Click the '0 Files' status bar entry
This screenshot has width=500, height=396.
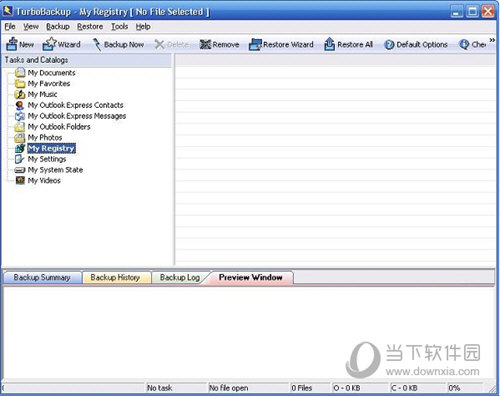(310, 388)
